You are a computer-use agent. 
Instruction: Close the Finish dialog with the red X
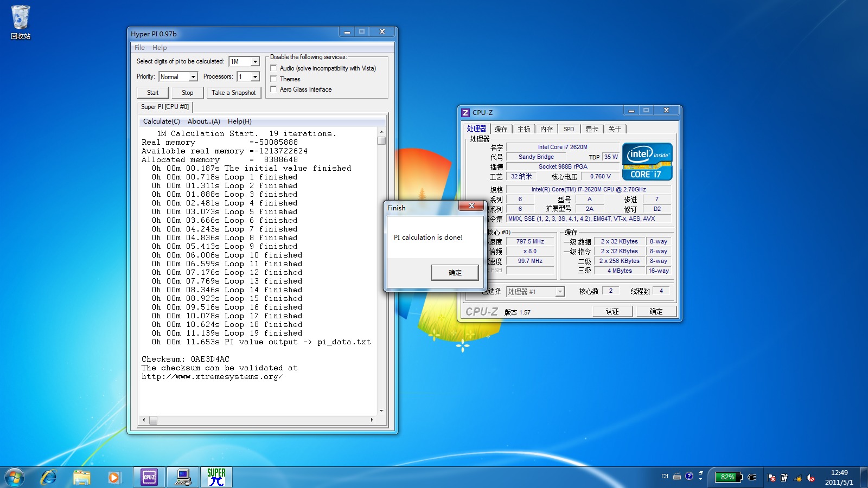471,206
